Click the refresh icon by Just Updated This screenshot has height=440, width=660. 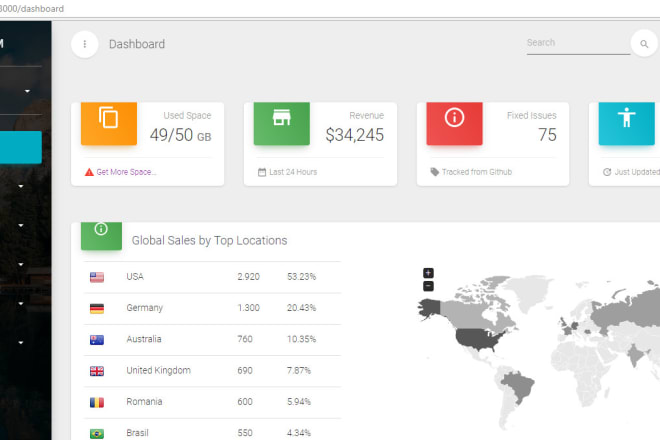(x=607, y=172)
